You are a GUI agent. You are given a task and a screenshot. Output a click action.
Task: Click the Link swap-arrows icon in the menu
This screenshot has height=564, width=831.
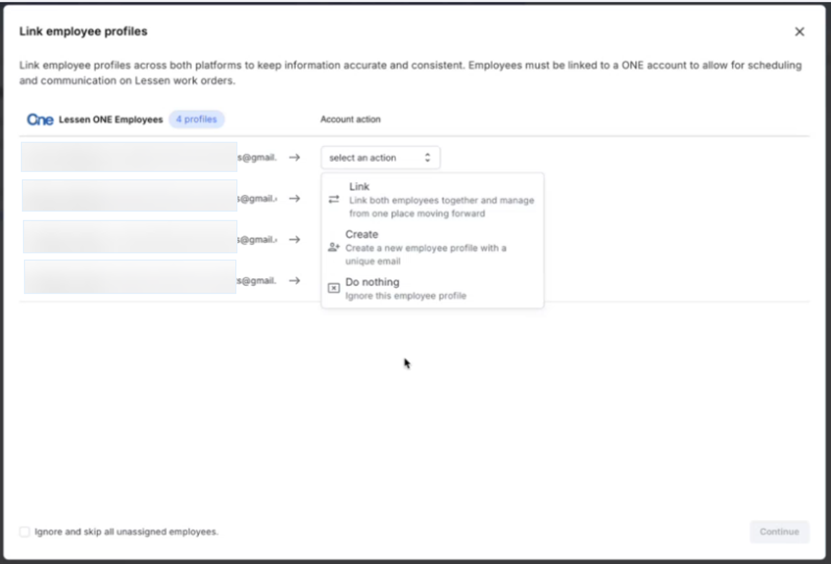pyautogui.click(x=334, y=200)
